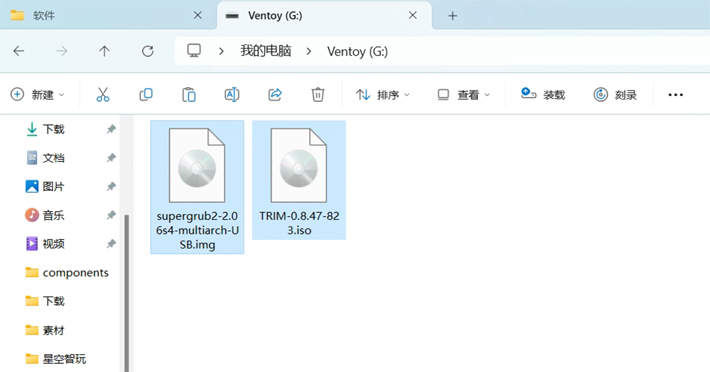Screen dimensions: 710x372
Task: Click the Copy icon in toolbar
Action: click(146, 95)
